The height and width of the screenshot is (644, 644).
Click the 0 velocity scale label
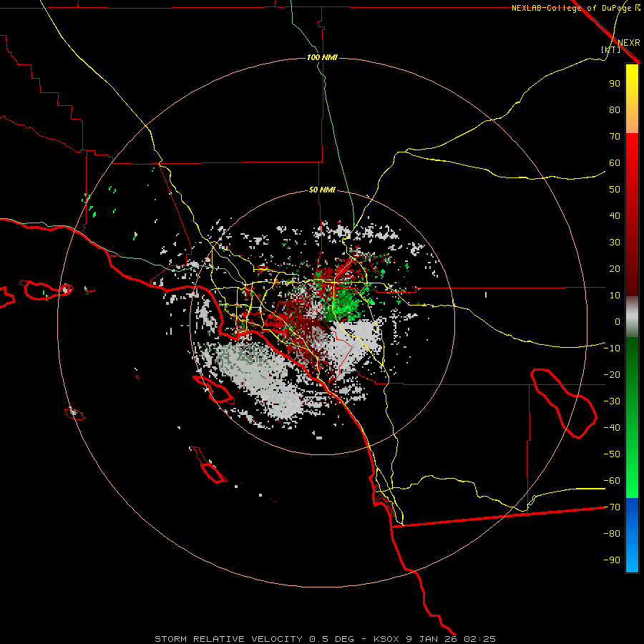point(618,322)
